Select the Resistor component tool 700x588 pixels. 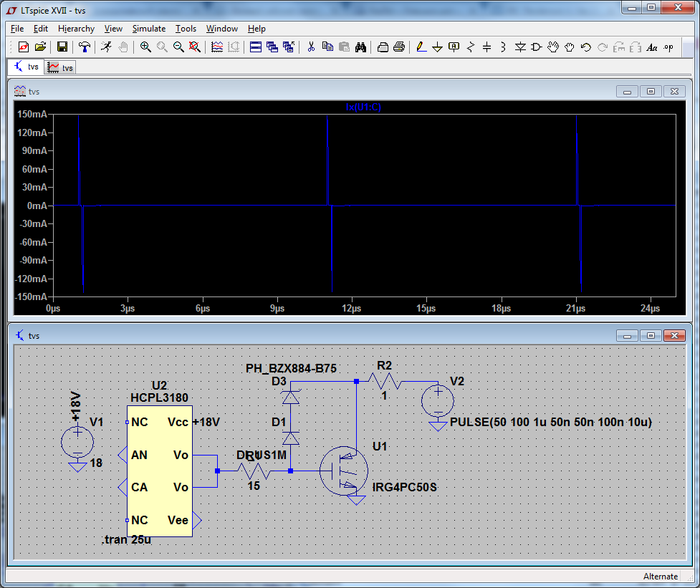coord(470,47)
